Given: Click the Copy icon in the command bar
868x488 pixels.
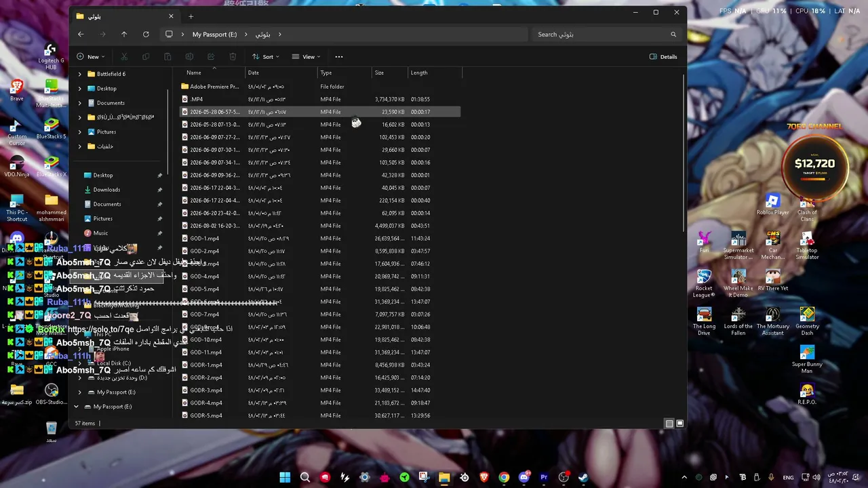Looking at the screenshot, I should (x=146, y=57).
